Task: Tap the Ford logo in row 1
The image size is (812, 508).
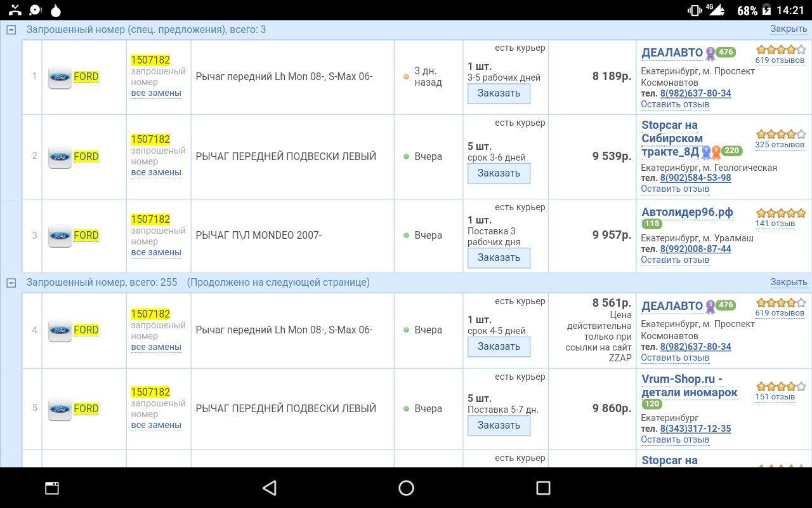Action: (x=60, y=77)
